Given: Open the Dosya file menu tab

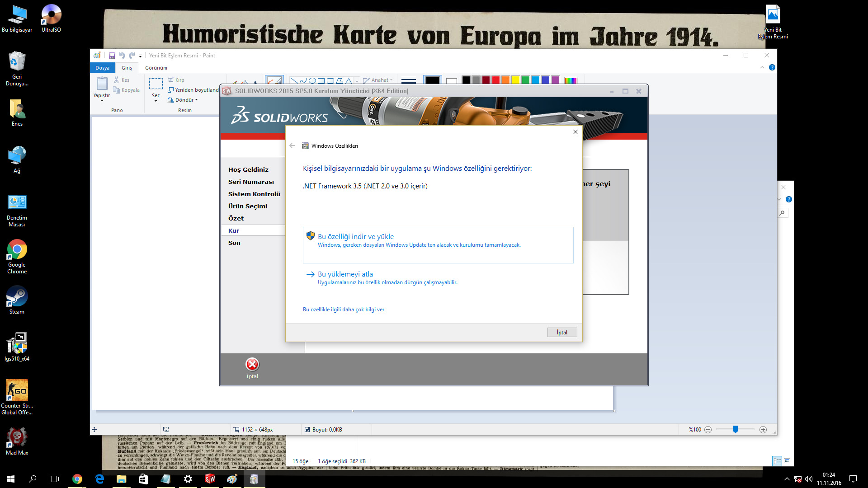Looking at the screenshot, I should 102,68.
